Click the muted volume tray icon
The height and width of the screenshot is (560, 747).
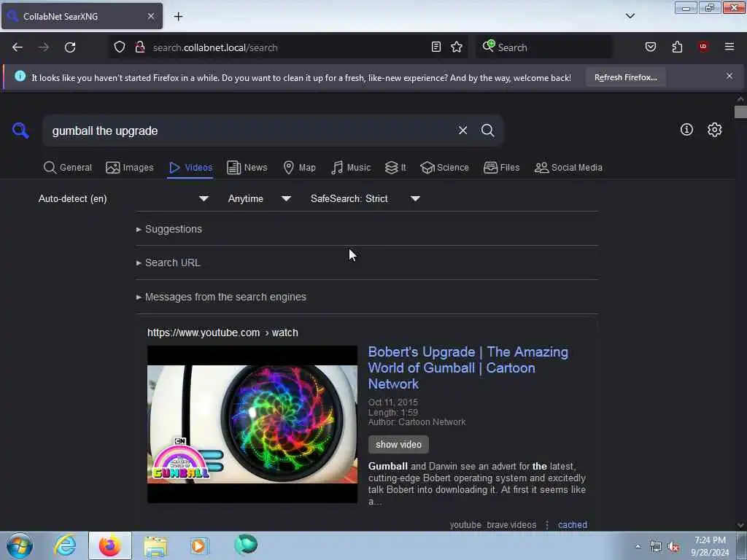(x=673, y=547)
